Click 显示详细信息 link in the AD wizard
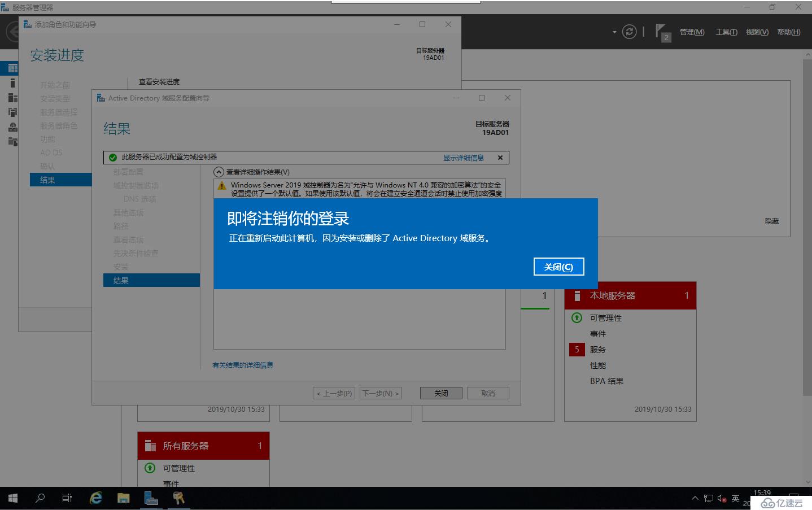 coord(463,158)
